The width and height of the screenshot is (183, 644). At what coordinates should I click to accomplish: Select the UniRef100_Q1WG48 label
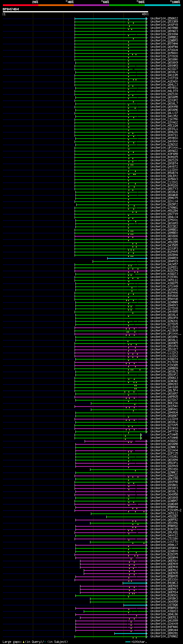pyautogui.click(x=164, y=504)
